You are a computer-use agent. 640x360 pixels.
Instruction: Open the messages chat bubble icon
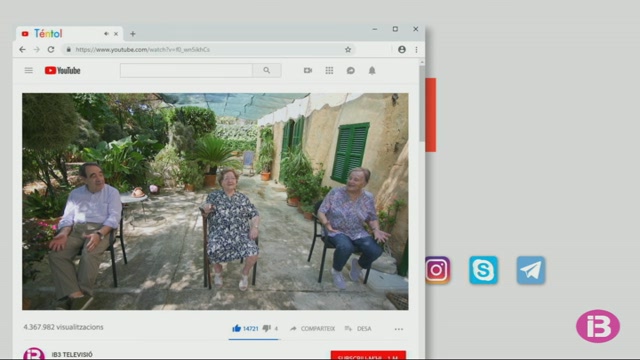[351, 70]
